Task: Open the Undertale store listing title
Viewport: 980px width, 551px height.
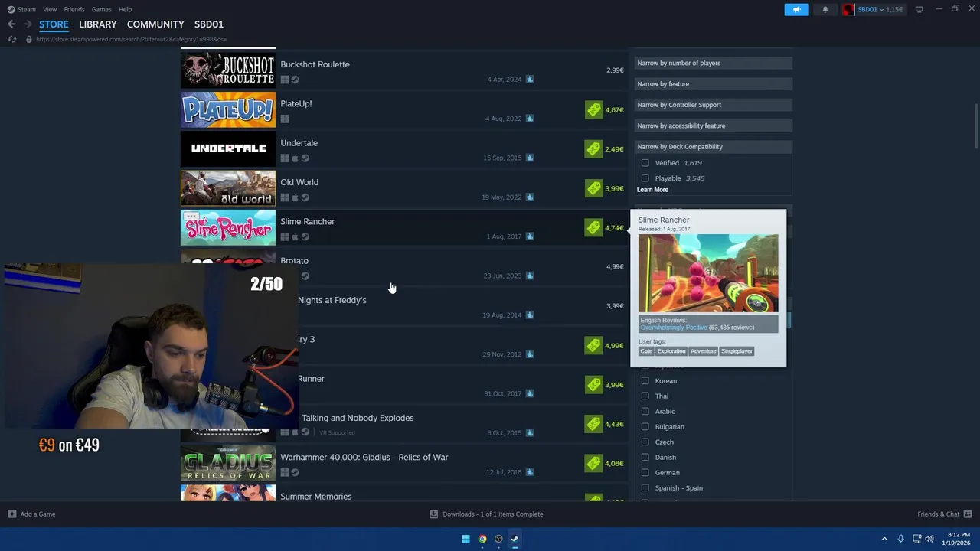Action: (x=299, y=143)
